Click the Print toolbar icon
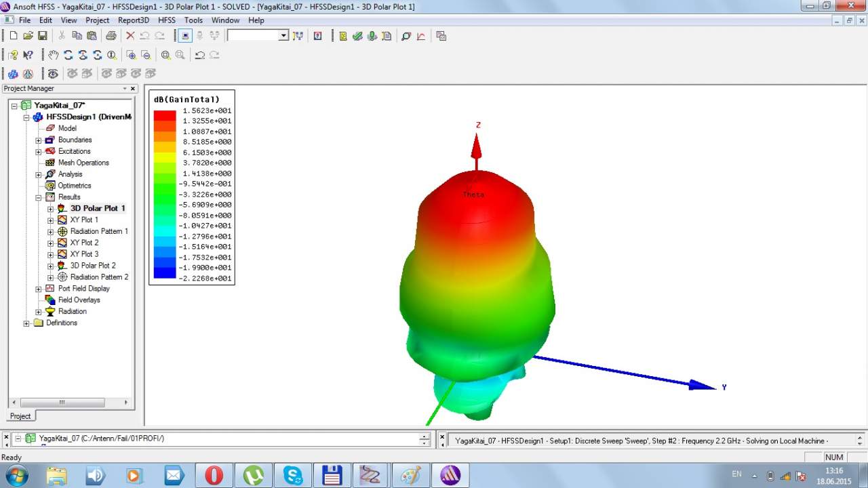 pos(111,35)
